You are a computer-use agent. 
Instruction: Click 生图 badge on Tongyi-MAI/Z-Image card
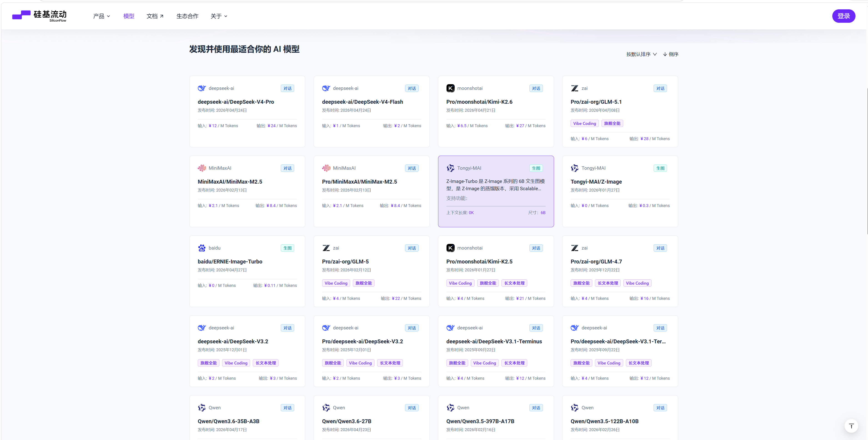660,168
